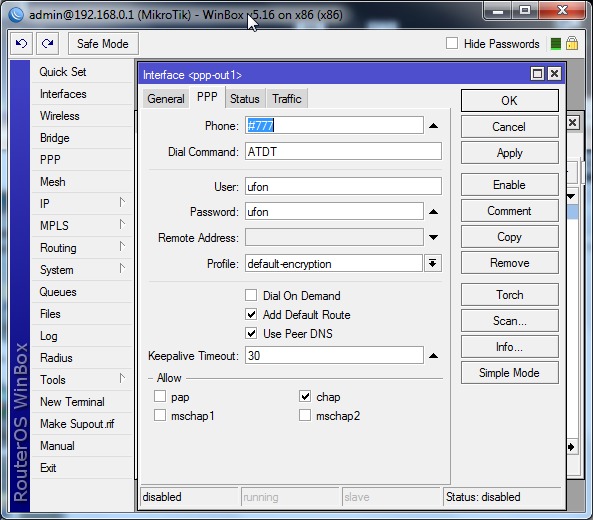Uncheck Use Peer DNS
This screenshot has width=593, height=520.
coord(251,333)
